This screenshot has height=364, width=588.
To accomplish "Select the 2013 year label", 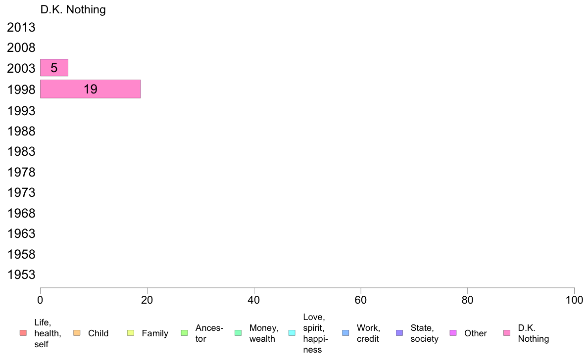I will 21,27.
